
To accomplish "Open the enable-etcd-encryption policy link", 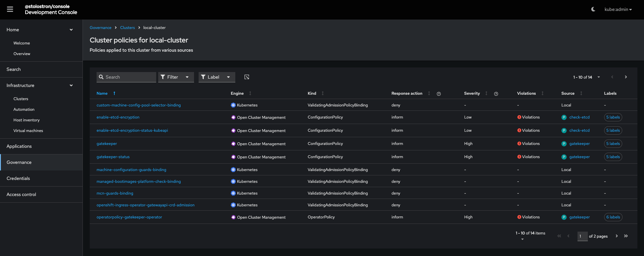I will pyautogui.click(x=118, y=117).
